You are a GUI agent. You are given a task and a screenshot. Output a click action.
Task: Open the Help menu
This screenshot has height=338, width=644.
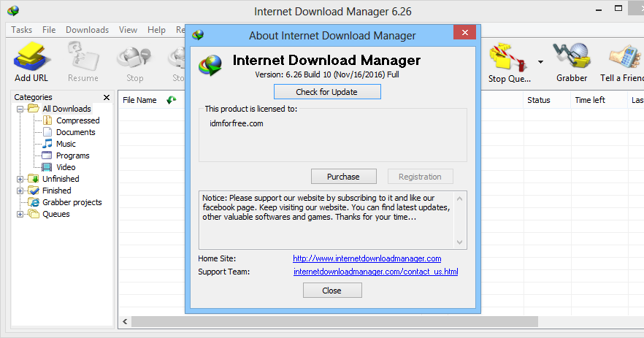156,30
